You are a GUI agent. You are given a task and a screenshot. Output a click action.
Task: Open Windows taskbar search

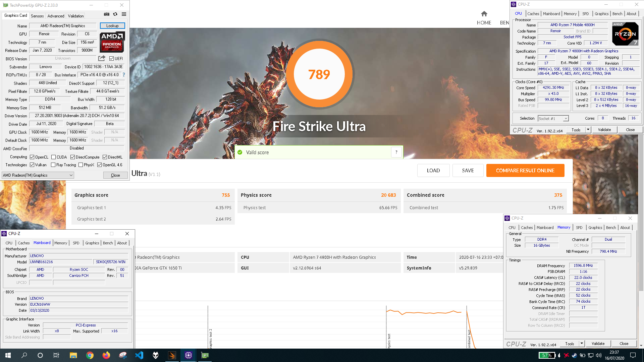point(24,355)
